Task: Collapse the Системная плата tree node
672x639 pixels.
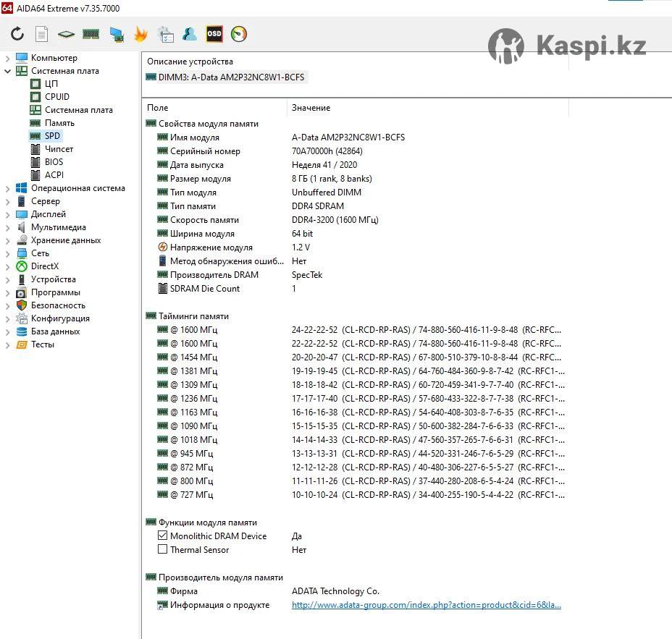Action: point(8,71)
